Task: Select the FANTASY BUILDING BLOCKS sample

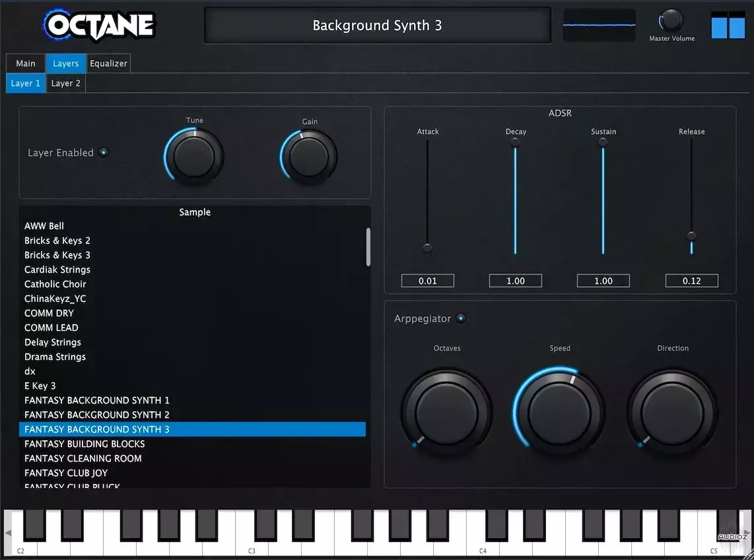Action: point(85,444)
